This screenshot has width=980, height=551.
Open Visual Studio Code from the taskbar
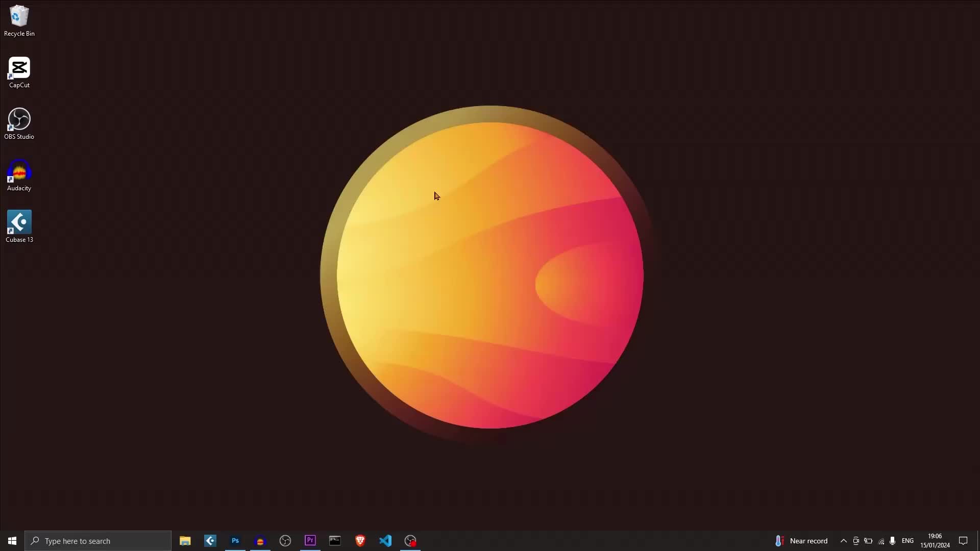385,541
